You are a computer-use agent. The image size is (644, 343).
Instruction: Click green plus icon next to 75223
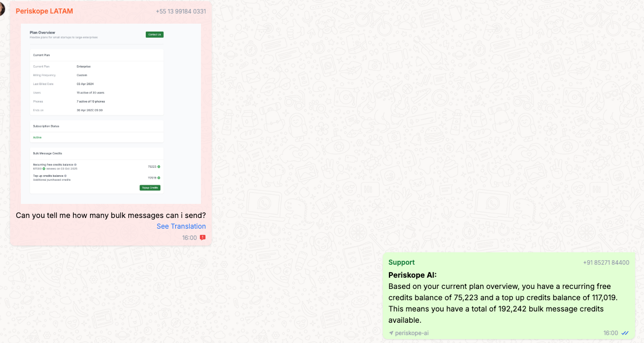tap(159, 167)
